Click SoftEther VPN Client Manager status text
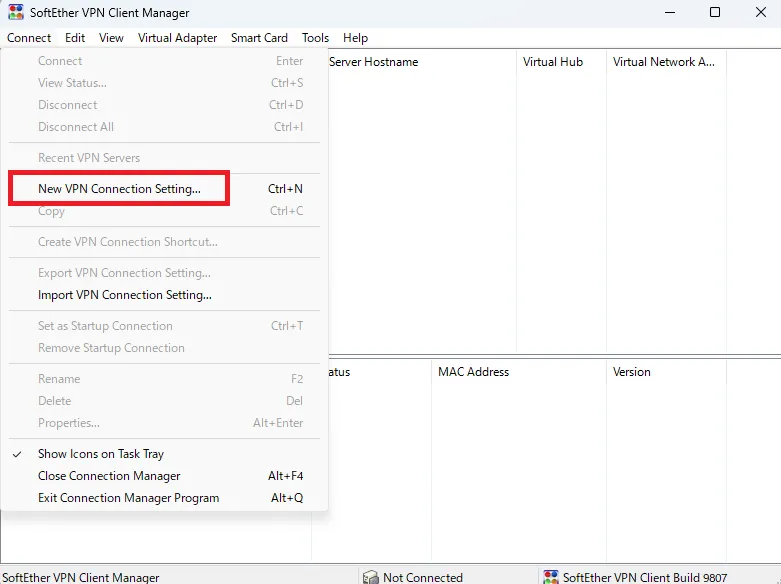The image size is (781, 584). point(81,578)
